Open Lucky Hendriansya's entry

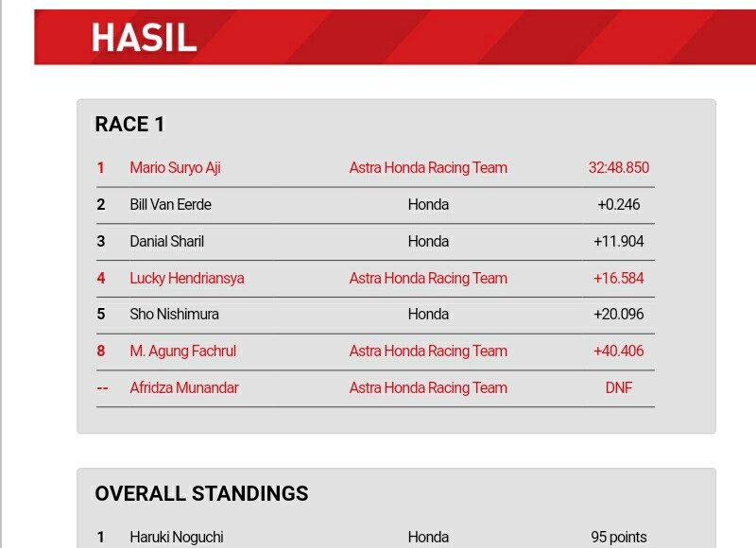click(x=186, y=279)
